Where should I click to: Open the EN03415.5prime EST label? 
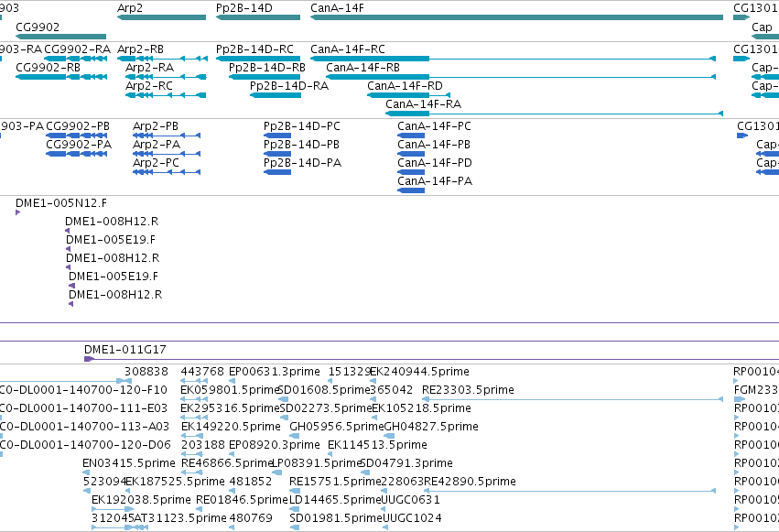coord(129,462)
